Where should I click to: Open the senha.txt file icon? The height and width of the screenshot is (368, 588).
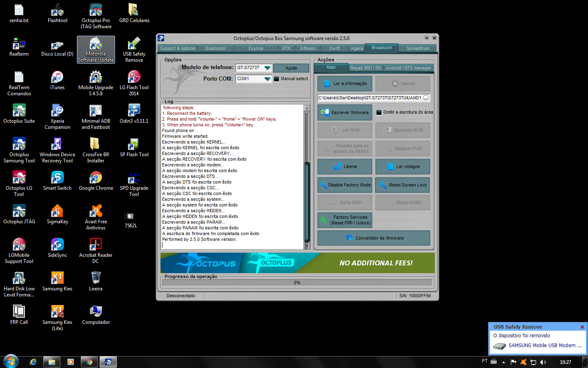click(x=19, y=13)
